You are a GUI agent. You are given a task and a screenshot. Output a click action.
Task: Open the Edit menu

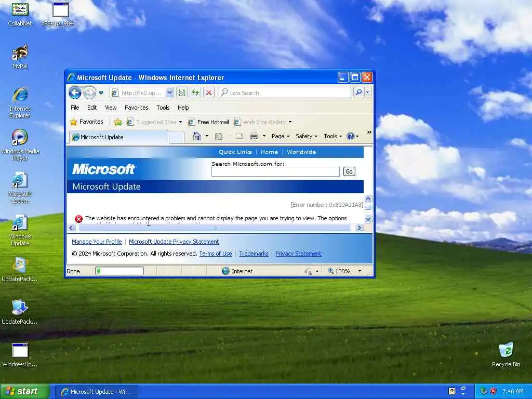[x=92, y=108]
